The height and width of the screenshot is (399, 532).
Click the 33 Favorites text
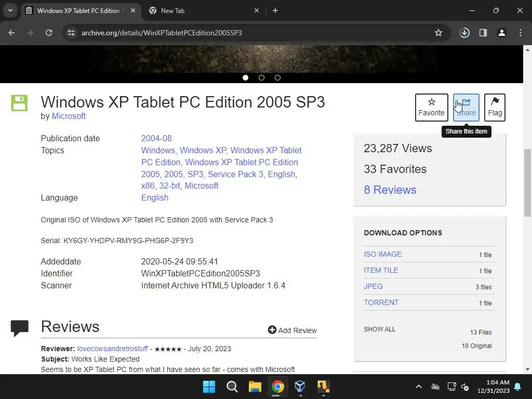[395, 169]
